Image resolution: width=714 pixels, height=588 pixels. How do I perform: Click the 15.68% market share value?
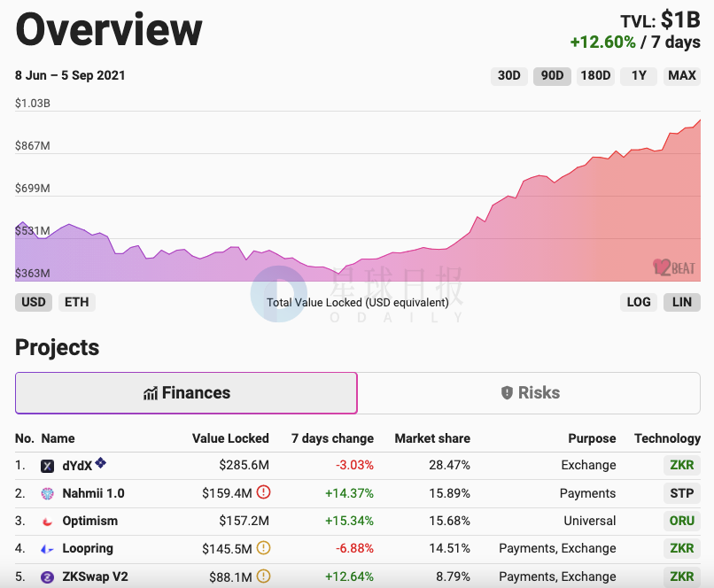coord(449,521)
